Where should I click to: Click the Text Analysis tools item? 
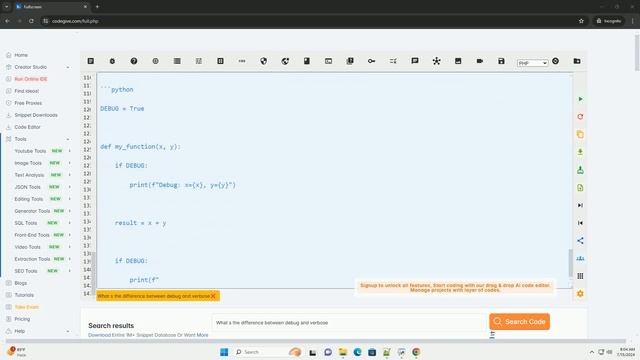[x=29, y=175]
